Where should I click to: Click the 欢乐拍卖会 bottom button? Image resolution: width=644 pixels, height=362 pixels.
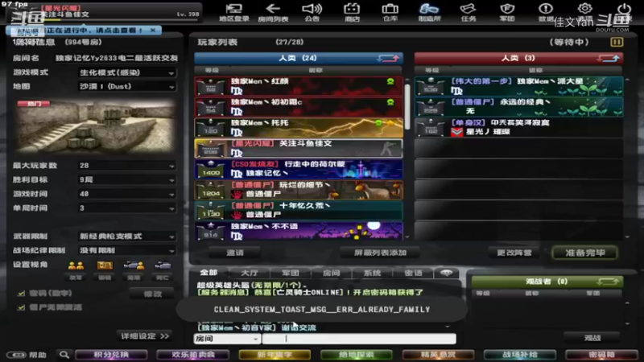(x=193, y=355)
